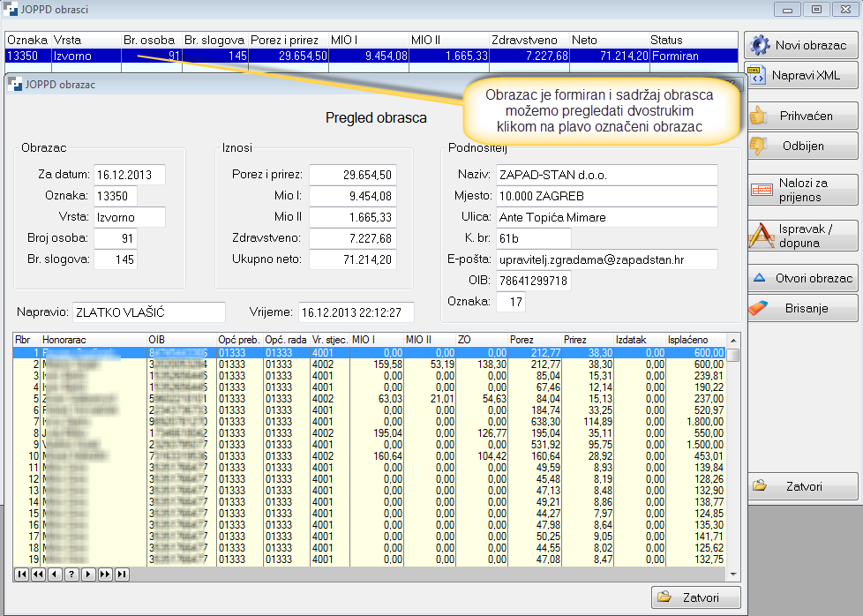This screenshot has width=863, height=616.
Task: Click Ispravak / dopuna button
Action: [801, 236]
